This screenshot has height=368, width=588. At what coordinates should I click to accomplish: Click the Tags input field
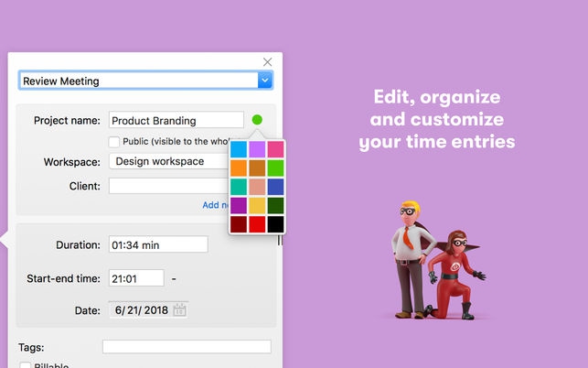[187, 347]
